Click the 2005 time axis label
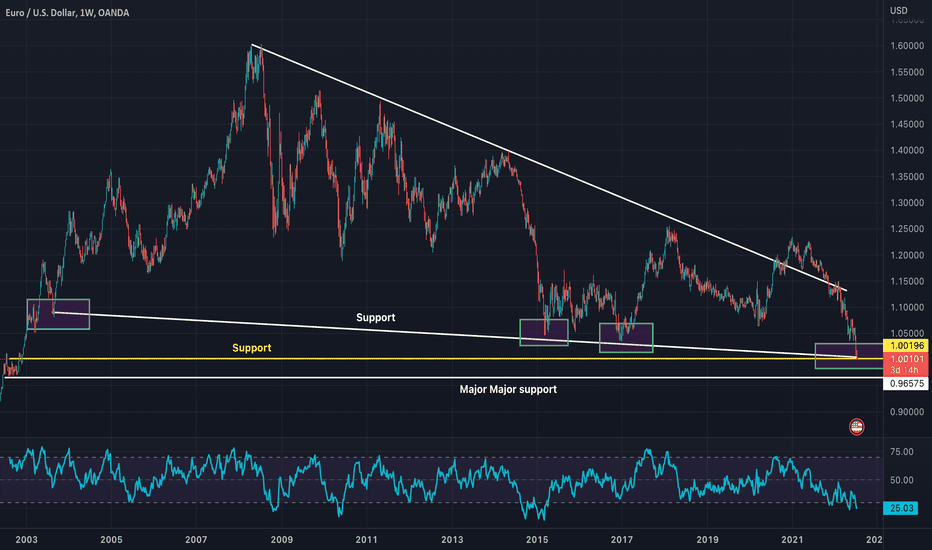Image resolution: width=932 pixels, height=550 pixels. click(111, 540)
